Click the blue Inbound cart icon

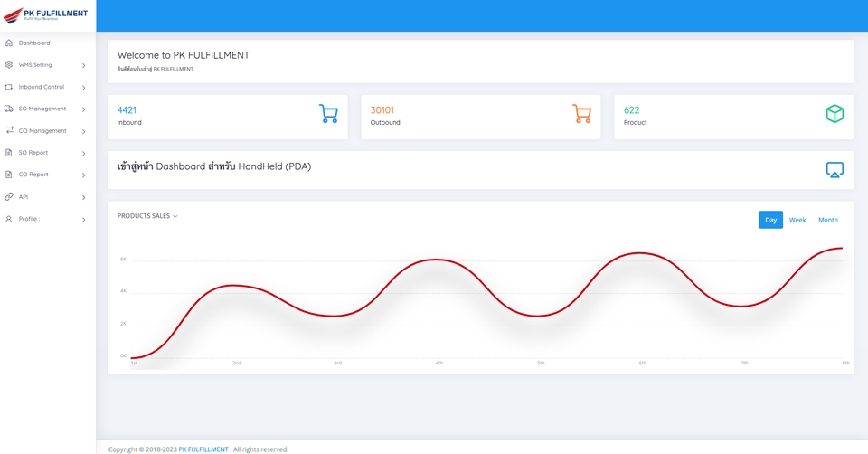point(328,114)
